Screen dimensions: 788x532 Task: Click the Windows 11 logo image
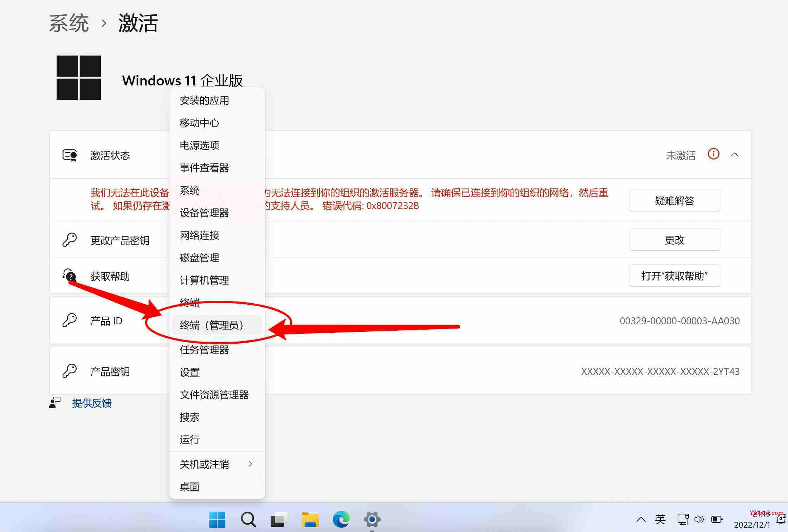(79, 78)
